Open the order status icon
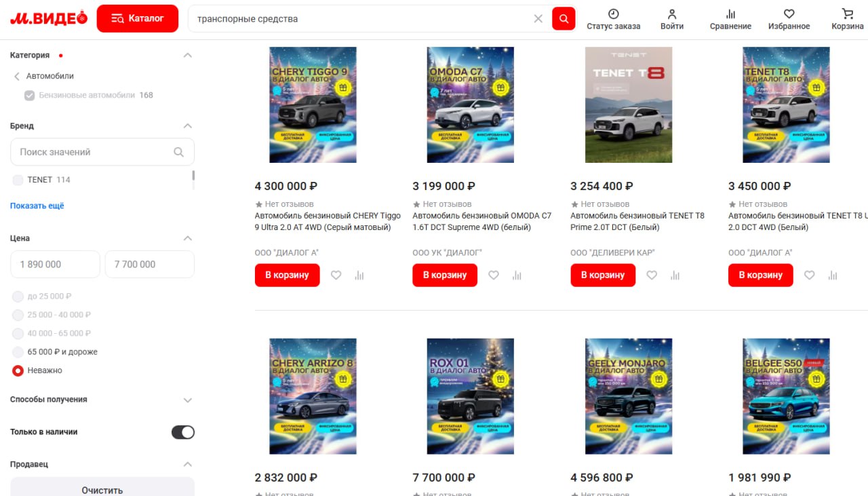Image resolution: width=868 pixels, height=496 pixels. [613, 14]
